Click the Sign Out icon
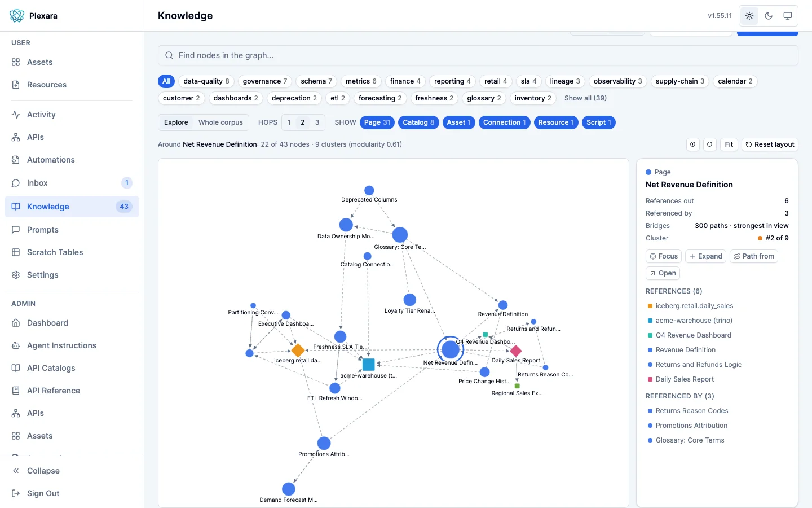 pos(16,493)
